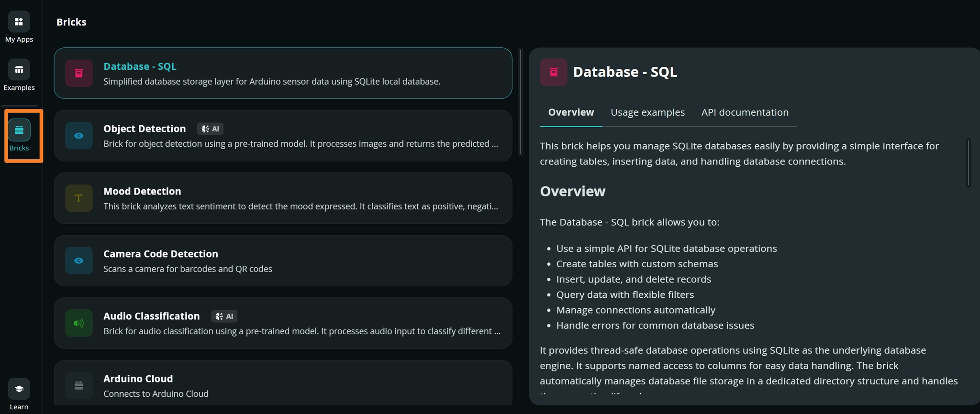Click the details panel vertical scrollbar

(968, 163)
